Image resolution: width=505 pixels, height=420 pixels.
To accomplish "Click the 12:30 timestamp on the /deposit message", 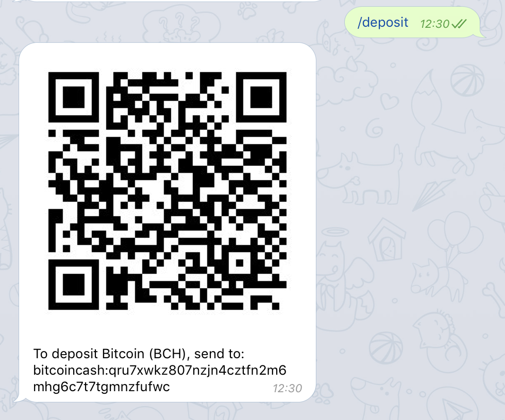I will coord(434,24).
